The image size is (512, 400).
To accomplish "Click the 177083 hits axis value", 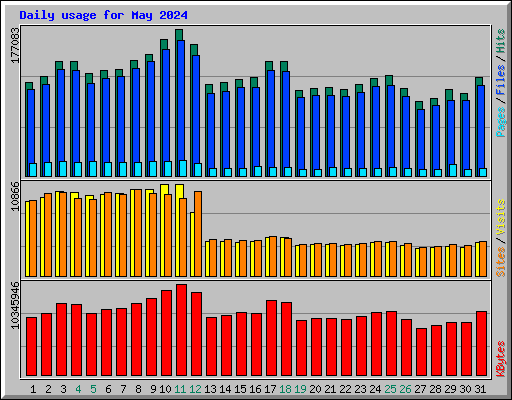I will point(15,45).
